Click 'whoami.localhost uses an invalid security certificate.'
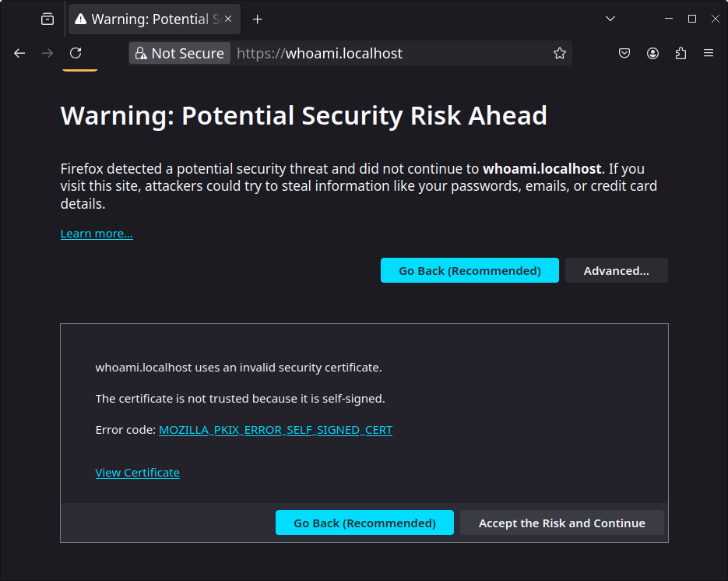The width and height of the screenshot is (728, 581). 238,368
